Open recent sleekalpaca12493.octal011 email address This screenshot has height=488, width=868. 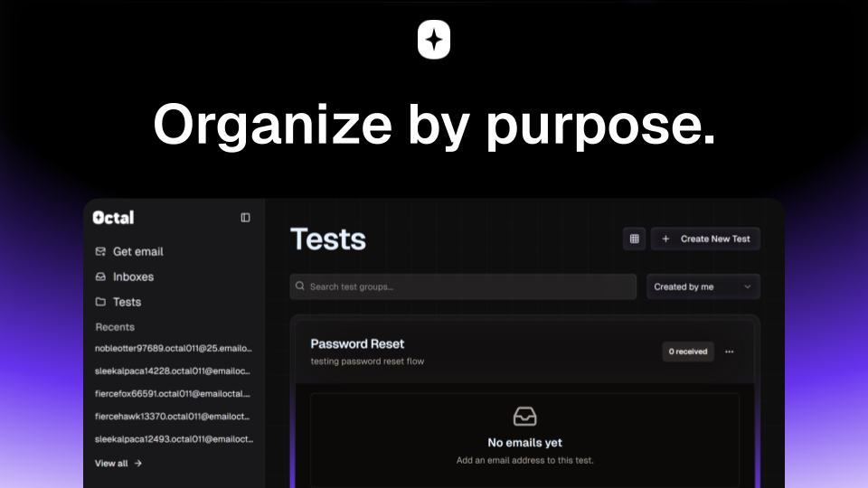tap(174, 439)
